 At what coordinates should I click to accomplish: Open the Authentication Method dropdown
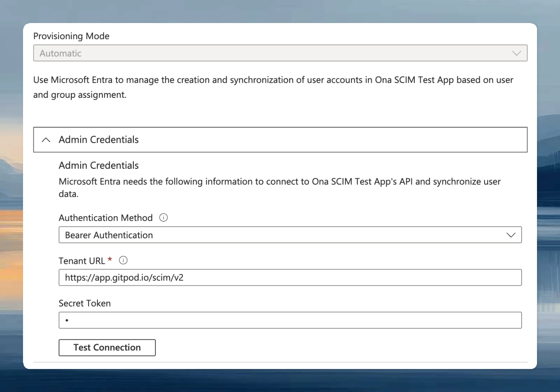pyautogui.click(x=290, y=235)
